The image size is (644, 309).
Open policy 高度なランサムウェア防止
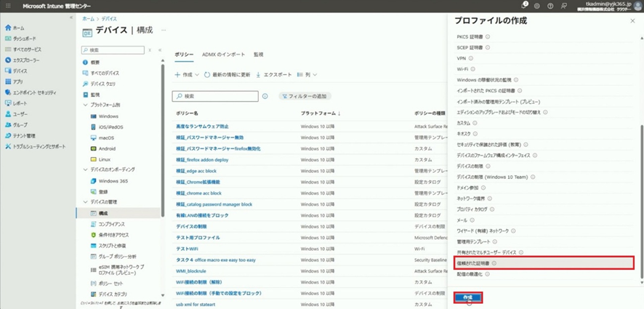[x=209, y=127]
